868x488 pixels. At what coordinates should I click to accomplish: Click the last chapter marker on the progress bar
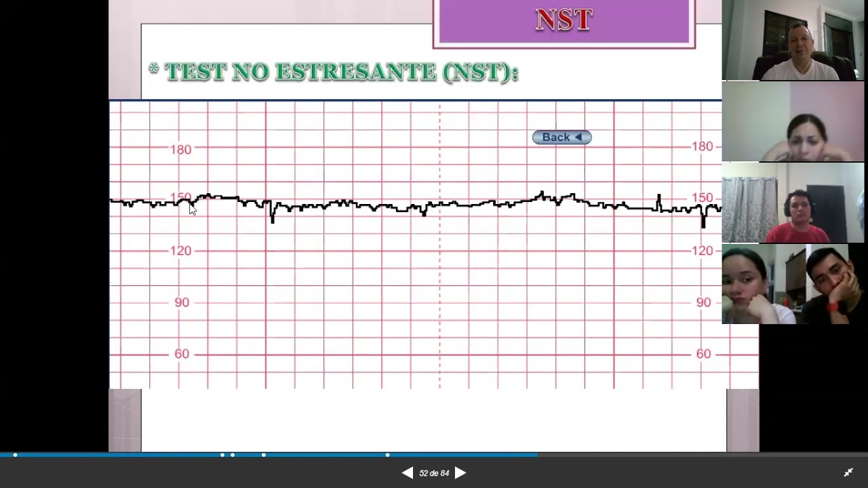[x=387, y=455]
